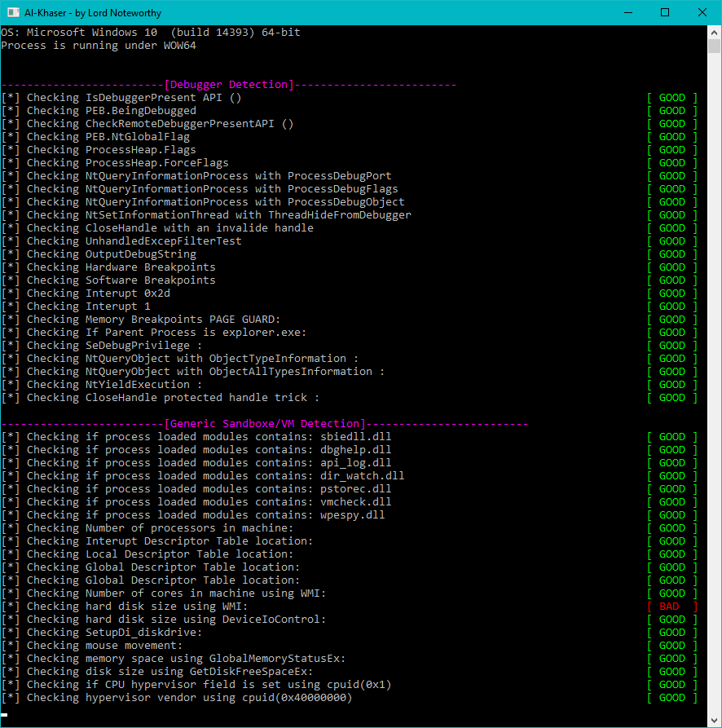Maximize the Al-Khaser window
This screenshot has height=728, width=722.
(665, 12)
